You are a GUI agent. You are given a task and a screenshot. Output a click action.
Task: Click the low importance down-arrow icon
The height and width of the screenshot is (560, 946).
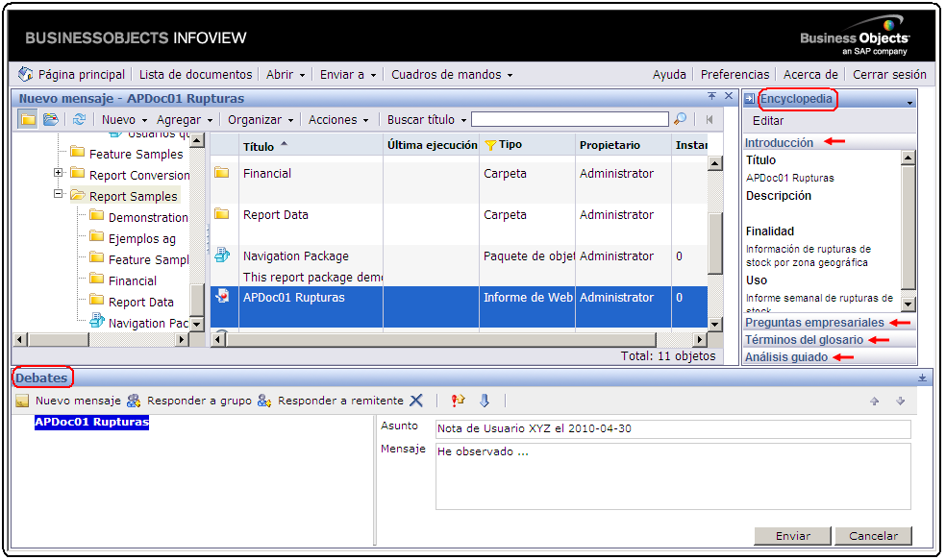click(485, 401)
